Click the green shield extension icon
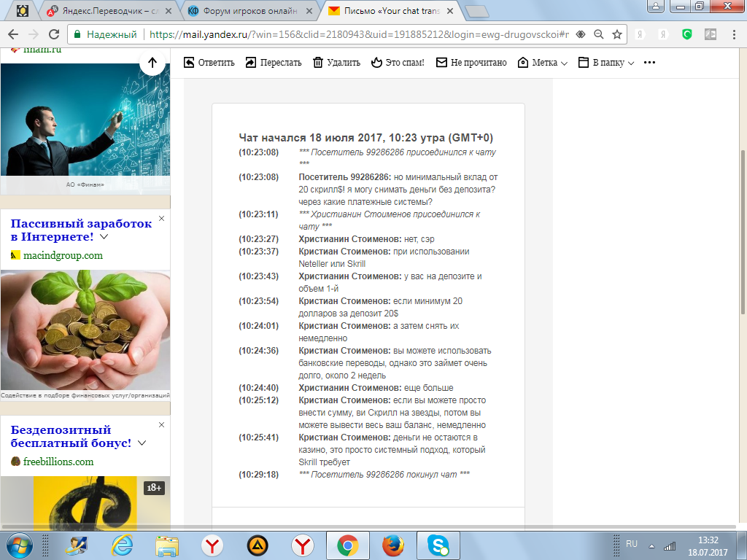 (x=687, y=34)
